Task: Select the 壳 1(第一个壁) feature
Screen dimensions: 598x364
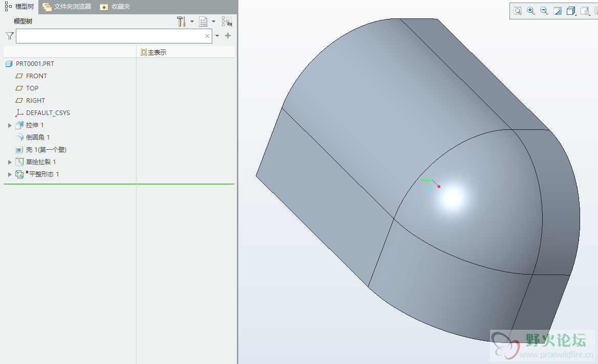Action: coord(46,149)
